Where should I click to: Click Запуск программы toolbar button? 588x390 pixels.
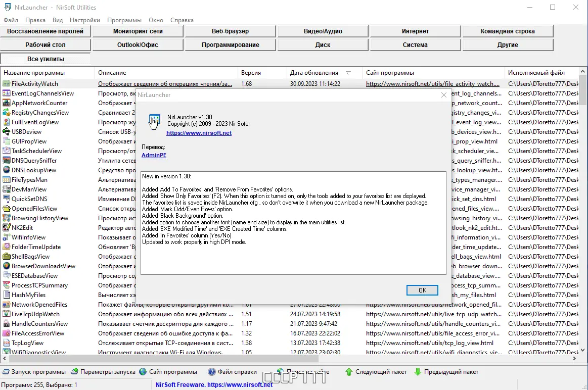tap(34, 372)
